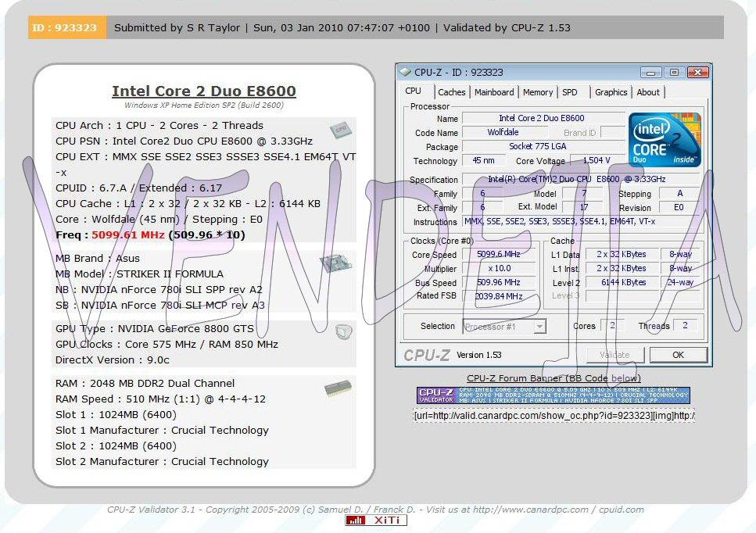Click the NB : NVIDIA nForce 780i SLI SPP line
The image size is (756, 533).
tap(159, 290)
